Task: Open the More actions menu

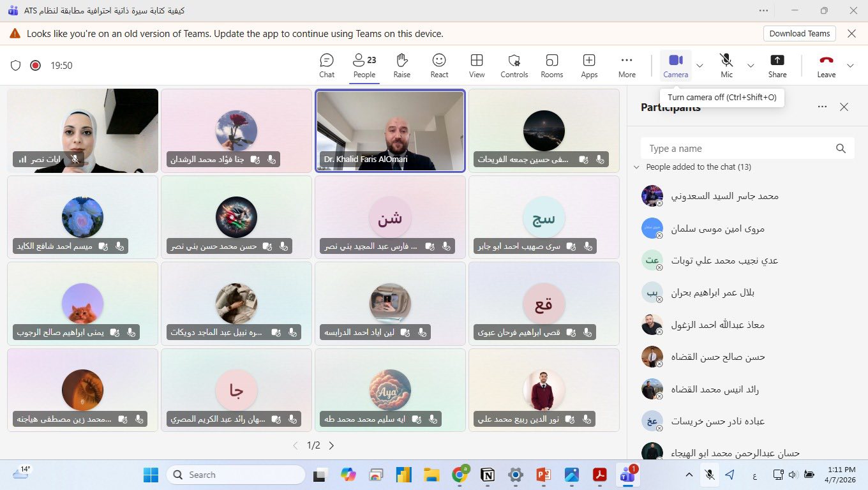Action: click(627, 65)
